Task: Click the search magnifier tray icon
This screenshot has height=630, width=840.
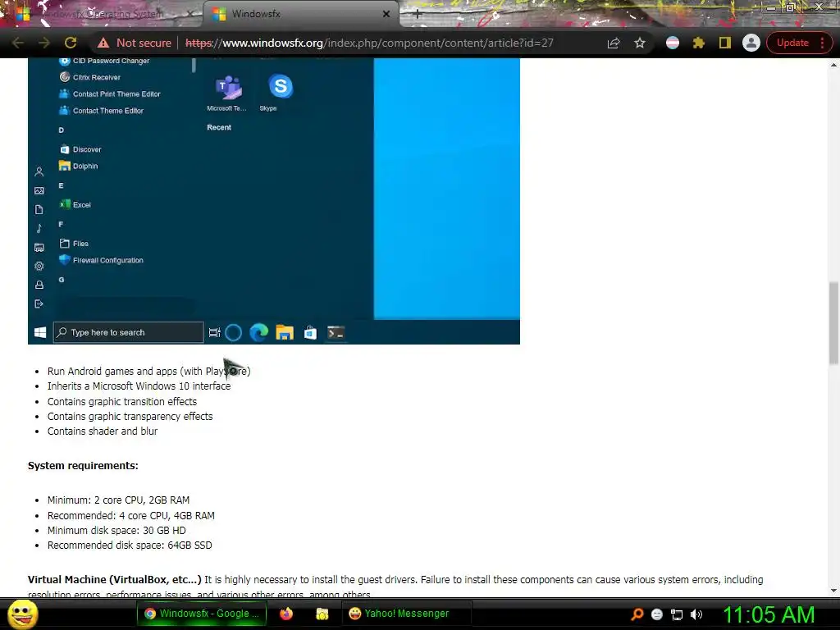Action: click(637, 614)
